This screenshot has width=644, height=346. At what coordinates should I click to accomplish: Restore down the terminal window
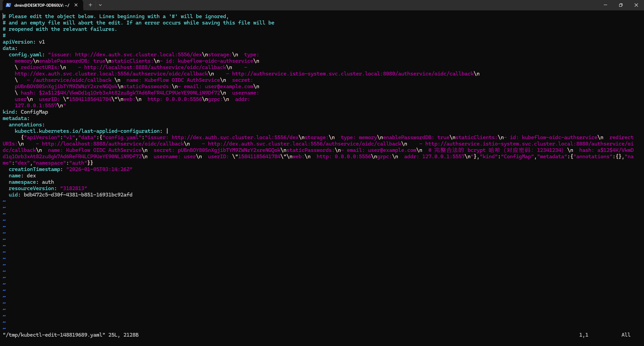pyautogui.click(x=621, y=5)
